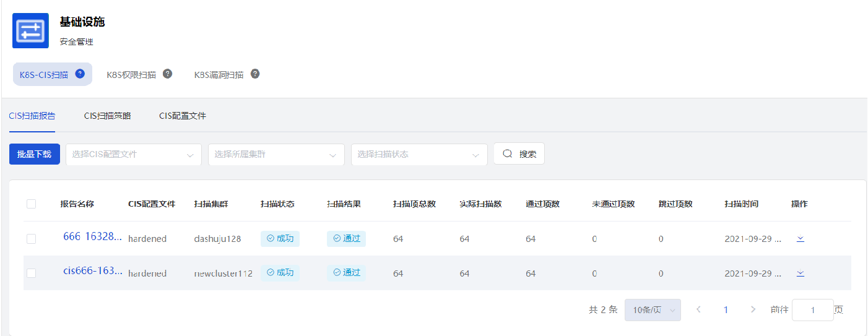The width and height of the screenshot is (868, 336).
Task: Go to next page arrow
Action: (x=753, y=309)
